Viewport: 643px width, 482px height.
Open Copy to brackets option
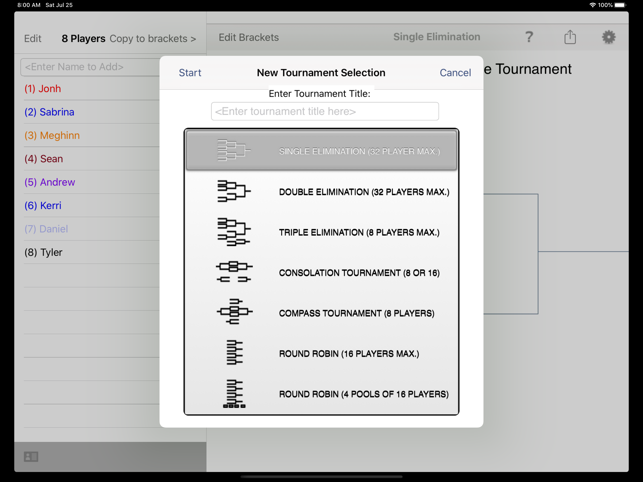pyautogui.click(x=153, y=39)
